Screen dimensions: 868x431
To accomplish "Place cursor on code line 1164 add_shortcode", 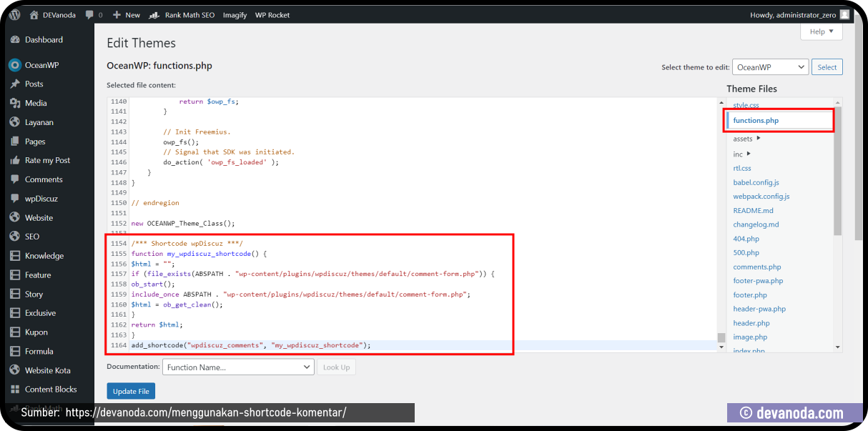I will point(251,345).
